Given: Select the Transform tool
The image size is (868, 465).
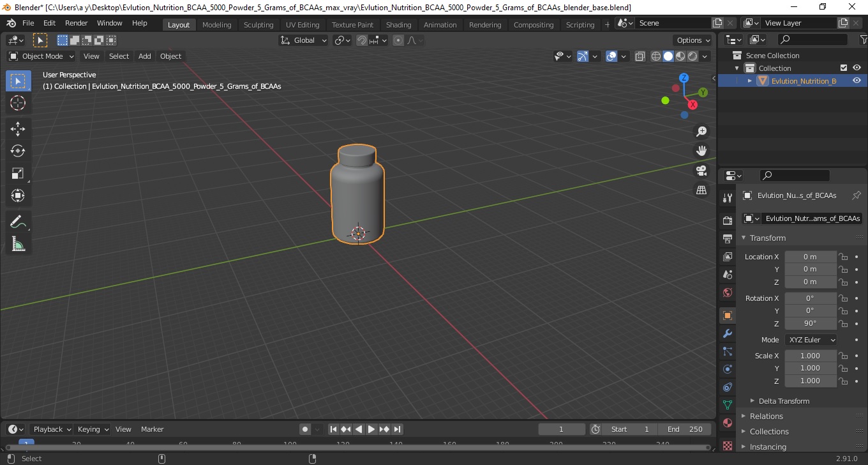Looking at the screenshot, I should coord(18,195).
